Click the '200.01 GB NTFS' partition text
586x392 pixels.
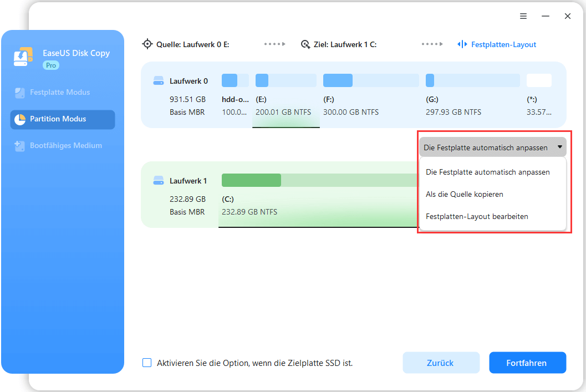(283, 112)
